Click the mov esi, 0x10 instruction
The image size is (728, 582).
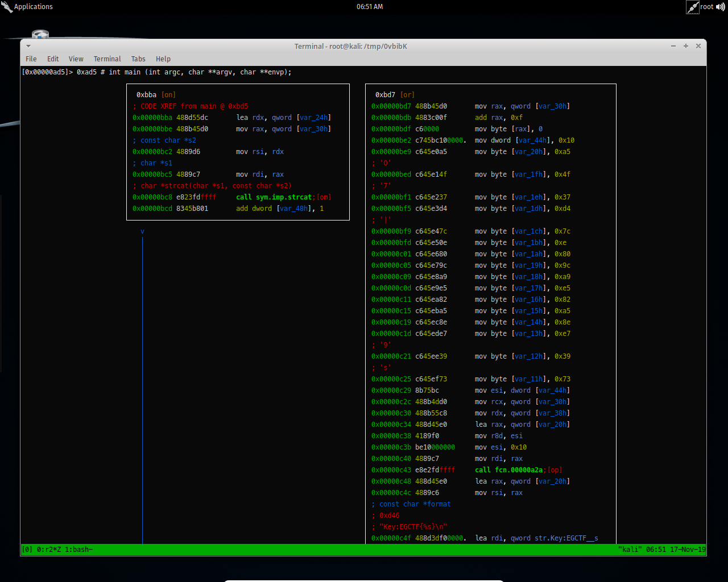[500, 447]
